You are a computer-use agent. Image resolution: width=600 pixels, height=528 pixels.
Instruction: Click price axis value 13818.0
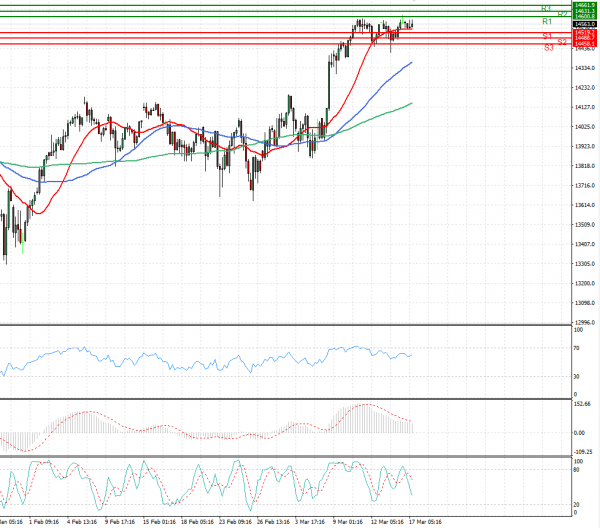coord(585,166)
